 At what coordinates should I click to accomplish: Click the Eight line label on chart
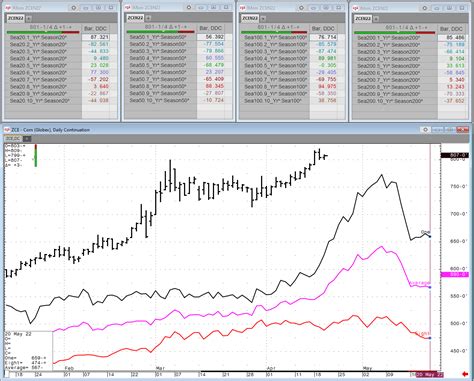point(422,333)
